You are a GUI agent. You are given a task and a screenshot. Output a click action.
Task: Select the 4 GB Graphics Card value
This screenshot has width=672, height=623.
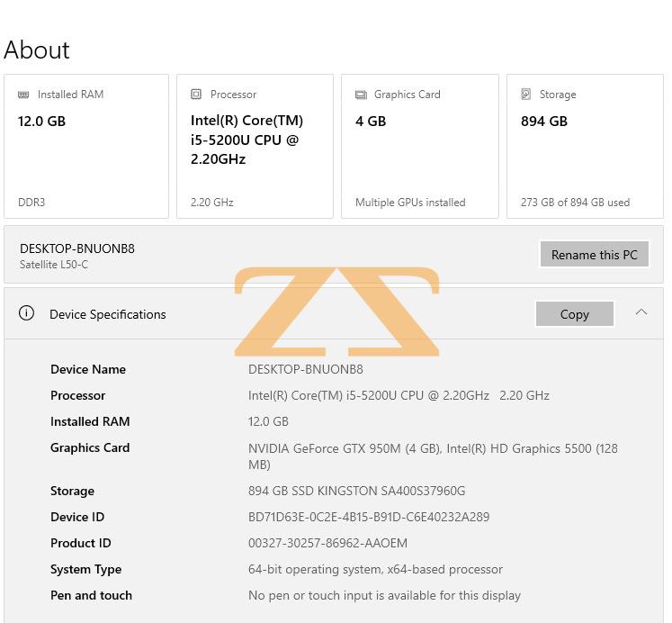[371, 121]
